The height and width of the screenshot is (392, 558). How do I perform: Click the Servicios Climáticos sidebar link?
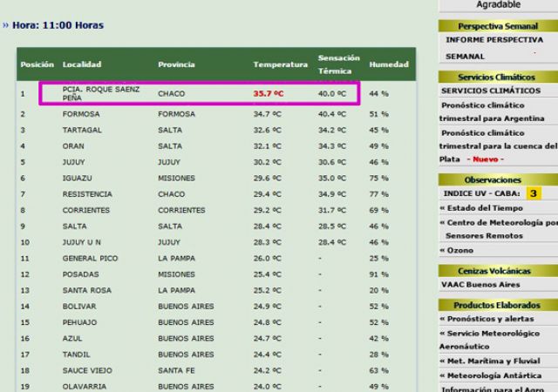point(491,91)
